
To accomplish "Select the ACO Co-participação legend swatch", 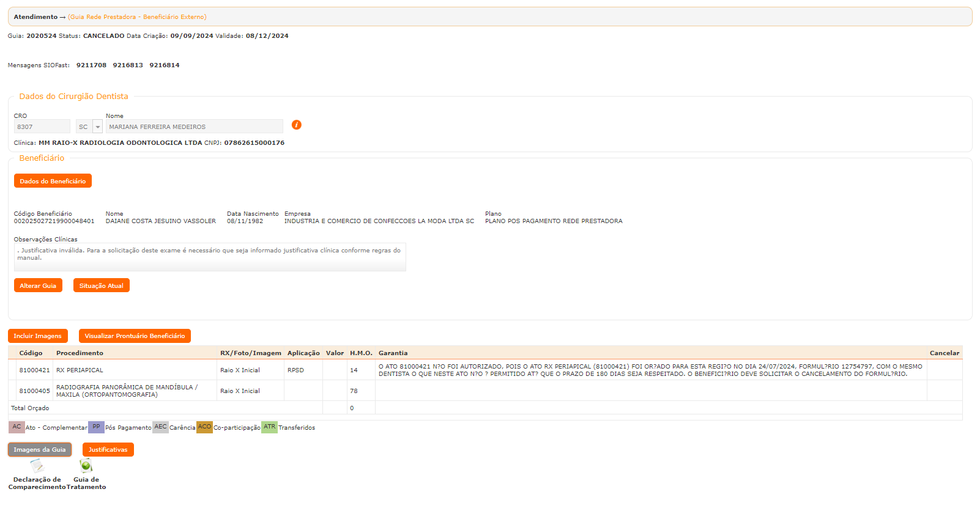I will click(x=204, y=427).
